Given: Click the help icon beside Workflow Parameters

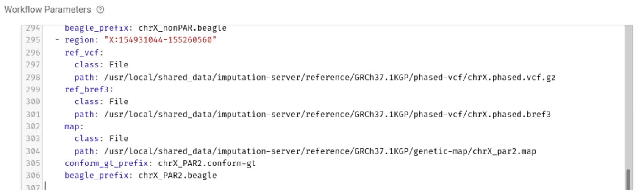Looking at the screenshot, I should [x=100, y=9].
